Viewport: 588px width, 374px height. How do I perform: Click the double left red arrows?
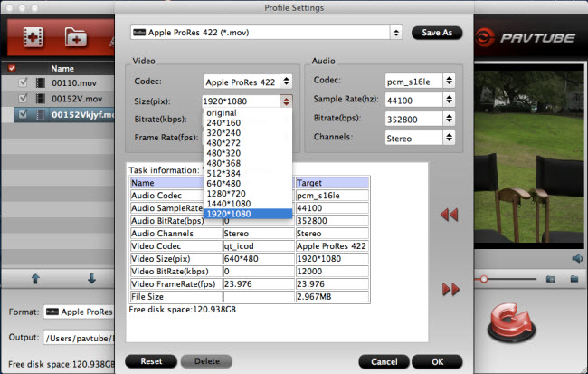(x=450, y=215)
